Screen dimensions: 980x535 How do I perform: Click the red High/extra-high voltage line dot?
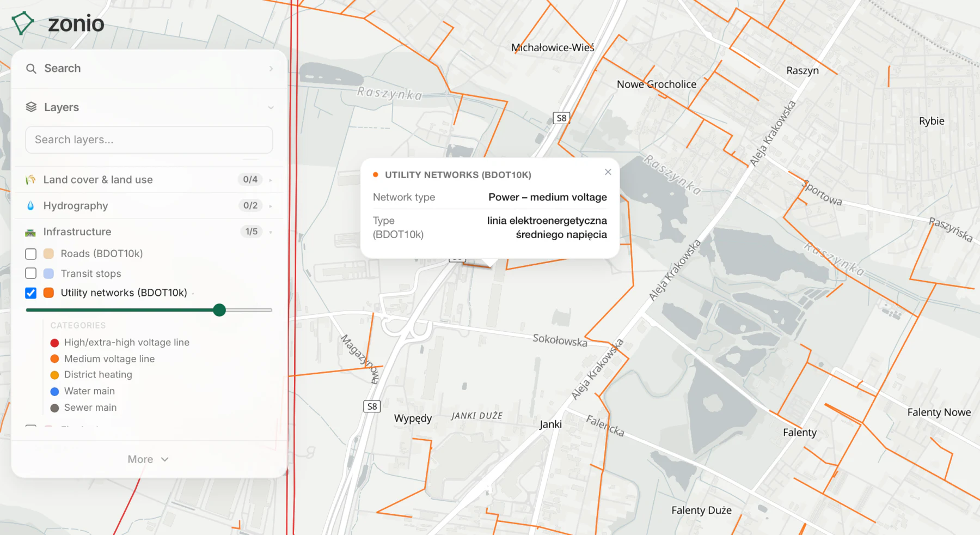(x=54, y=343)
